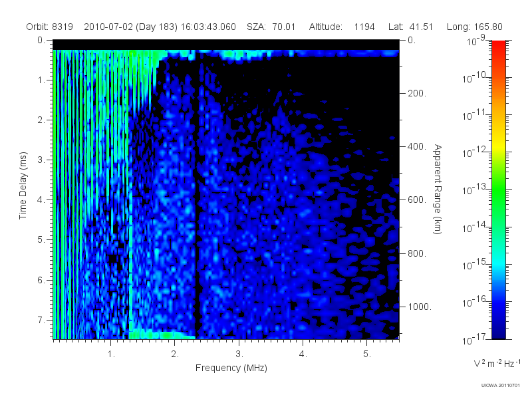Viewport: 532px width, 399px height.
Task: Click the '10⁻¹¹' colorbar tick label
Action: pyautogui.click(x=474, y=115)
